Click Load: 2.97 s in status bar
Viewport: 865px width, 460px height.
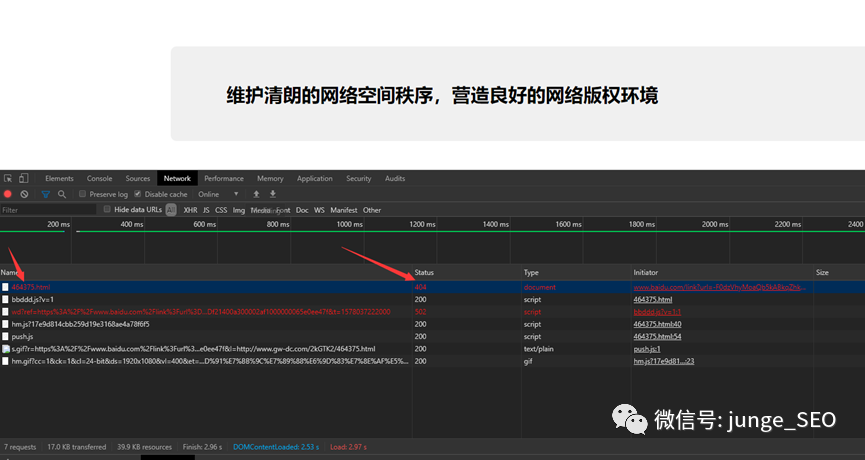point(348,447)
